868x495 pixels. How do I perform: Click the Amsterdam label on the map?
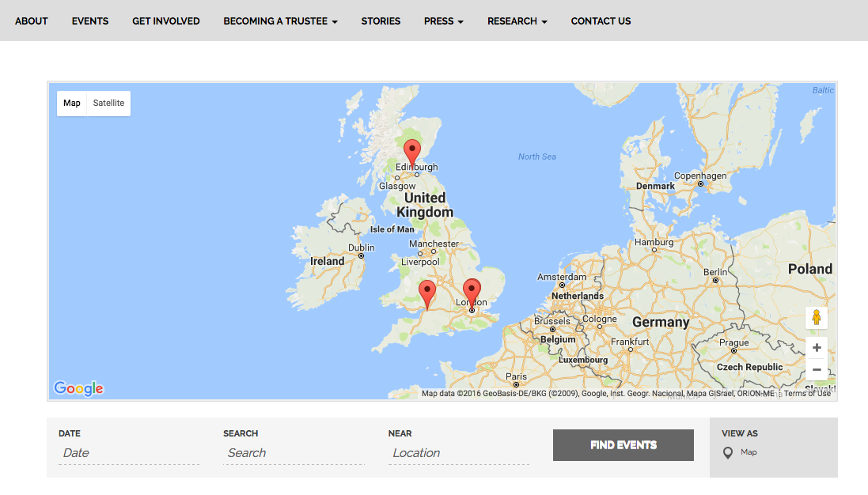[x=561, y=277]
